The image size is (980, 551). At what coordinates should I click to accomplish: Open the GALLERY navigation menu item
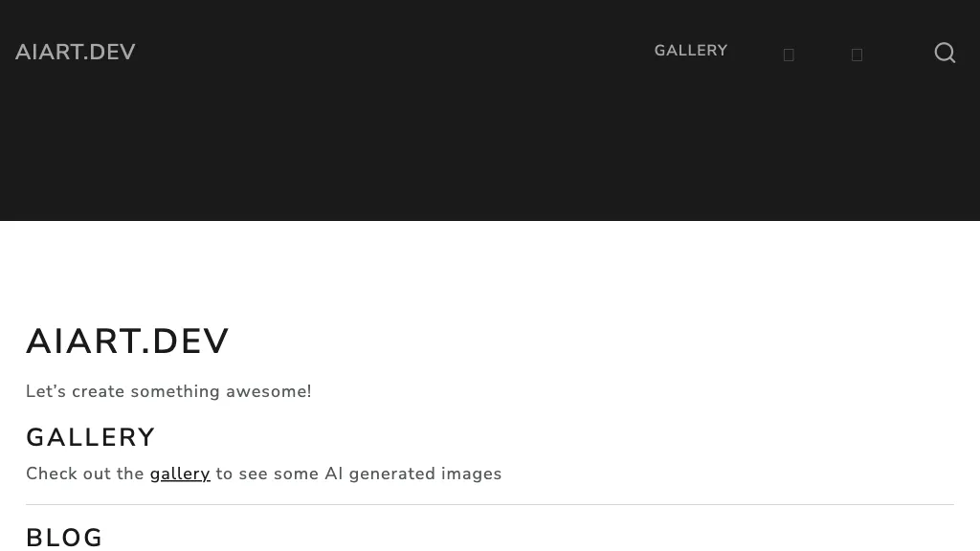tap(690, 51)
